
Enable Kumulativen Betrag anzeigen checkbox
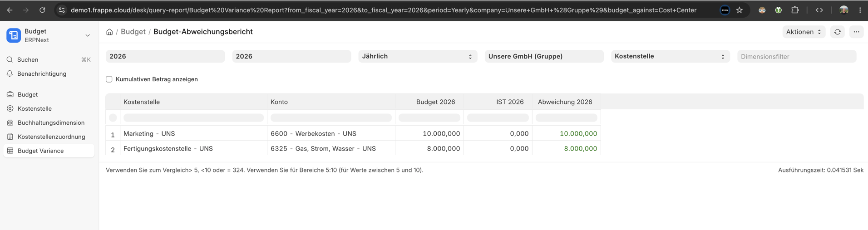pos(109,79)
